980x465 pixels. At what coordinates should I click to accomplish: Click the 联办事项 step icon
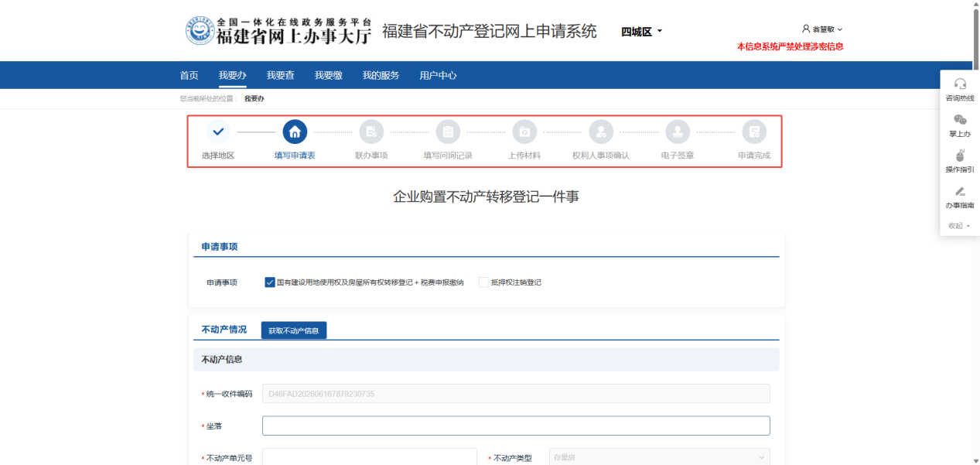pos(371,132)
